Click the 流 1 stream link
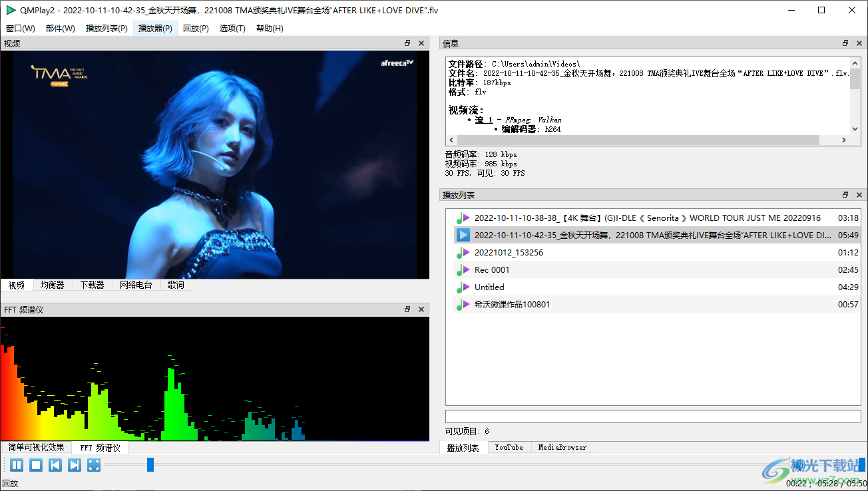The image size is (868, 491). pyautogui.click(x=484, y=120)
